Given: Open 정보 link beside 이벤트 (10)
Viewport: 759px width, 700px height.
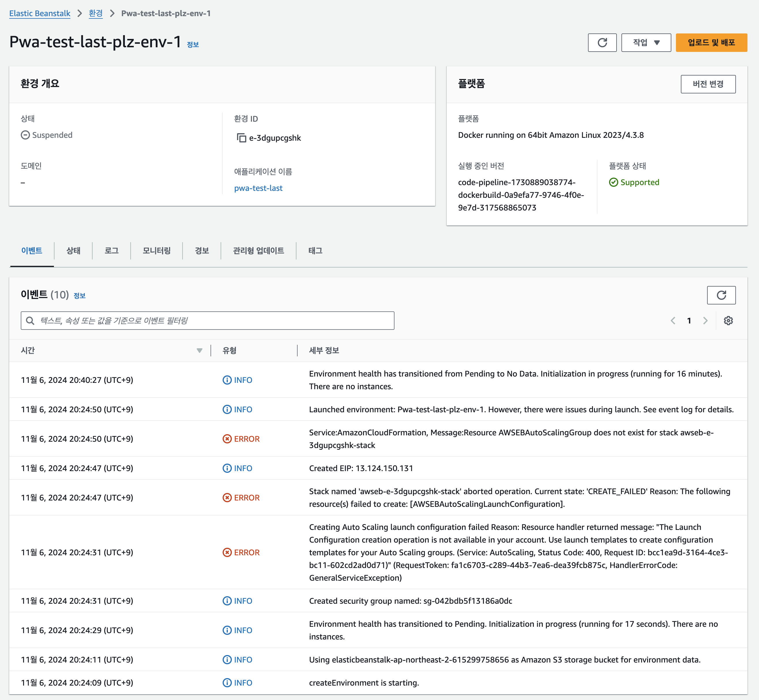Looking at the screenshot, I should click(x=79, y=296).
